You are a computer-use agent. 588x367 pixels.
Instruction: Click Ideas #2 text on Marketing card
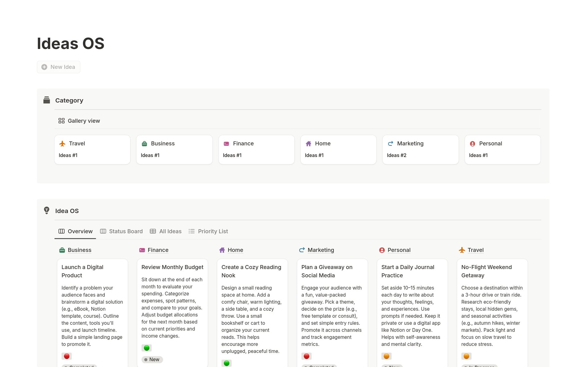(x=397, y=155)
